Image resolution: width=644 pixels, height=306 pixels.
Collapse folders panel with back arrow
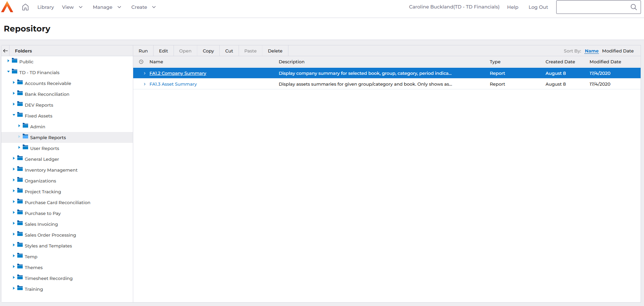(5, 51)
